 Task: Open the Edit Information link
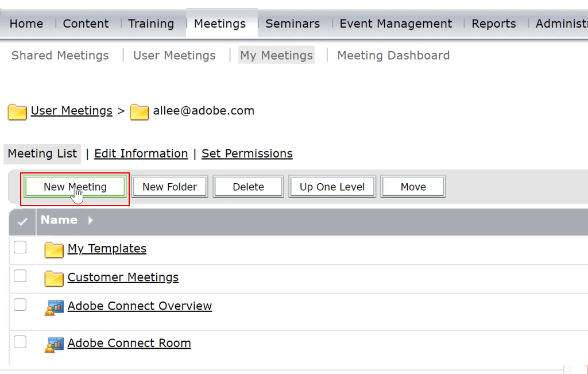pyautogui.click(x=141, y=153)
